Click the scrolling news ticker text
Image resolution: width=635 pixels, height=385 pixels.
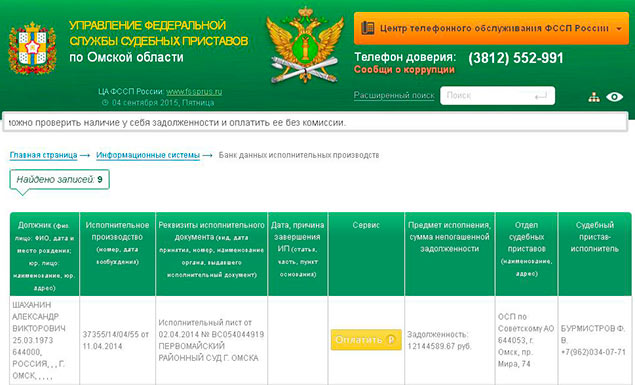click(x=177, y=123)
